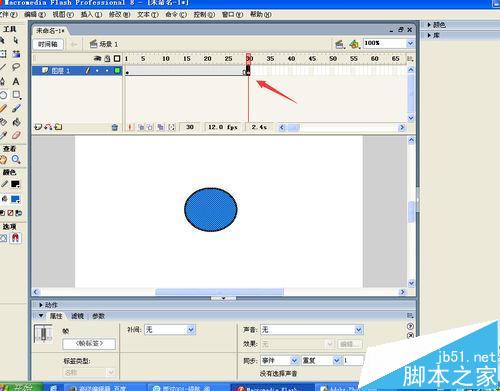Viewport: 500px width, 391px height.
Task: Select the Paint Bucket tool
Action: click(16, 122)
